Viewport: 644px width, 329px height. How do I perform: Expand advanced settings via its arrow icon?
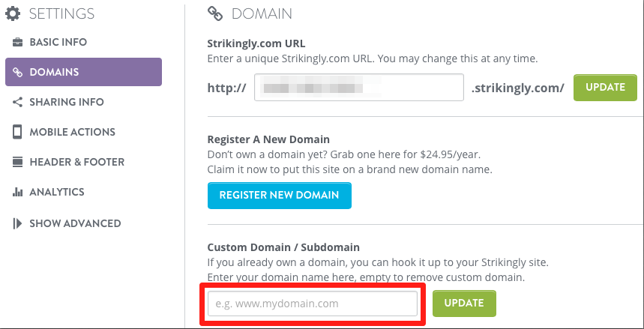point(17,223)
